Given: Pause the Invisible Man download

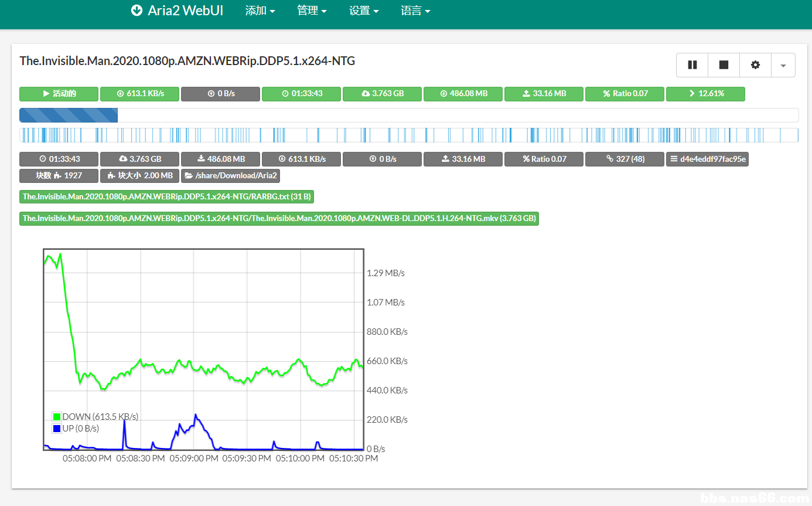Looking at the screenshot, I should tap(692, 65).
